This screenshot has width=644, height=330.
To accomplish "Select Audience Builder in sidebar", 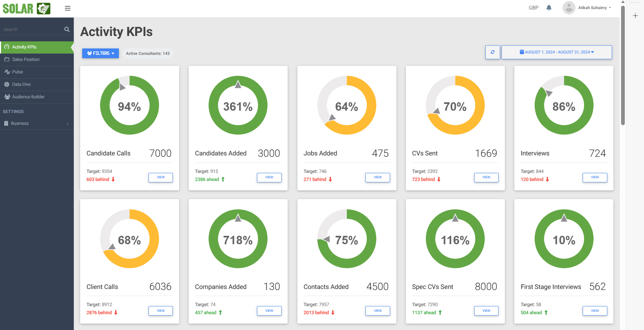I will point(28,97).
